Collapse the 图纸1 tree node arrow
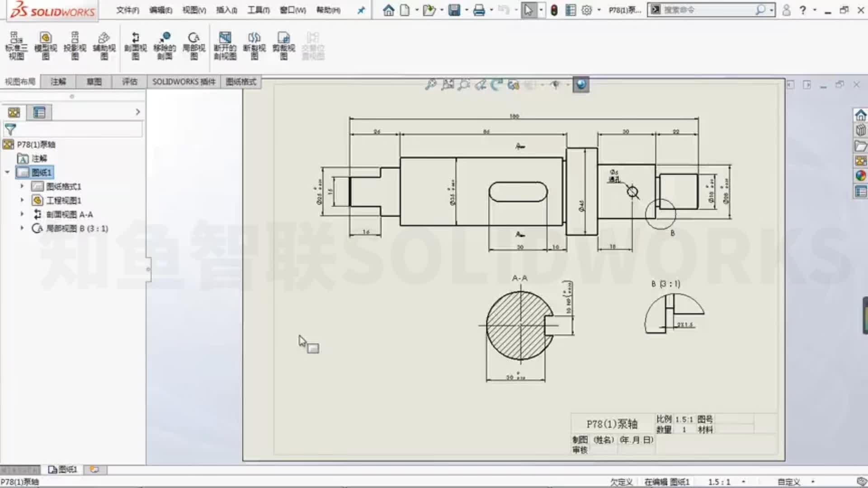Image resolution: width=868 pixels, height=488 pixels. 6,172
